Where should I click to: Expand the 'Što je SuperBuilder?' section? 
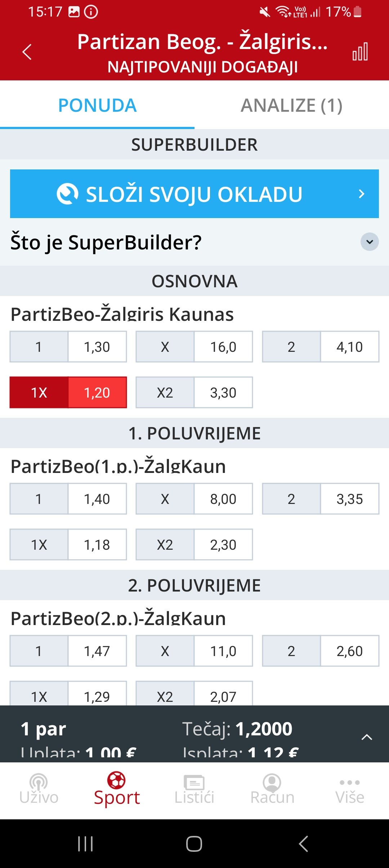click(x=370, y=242)
